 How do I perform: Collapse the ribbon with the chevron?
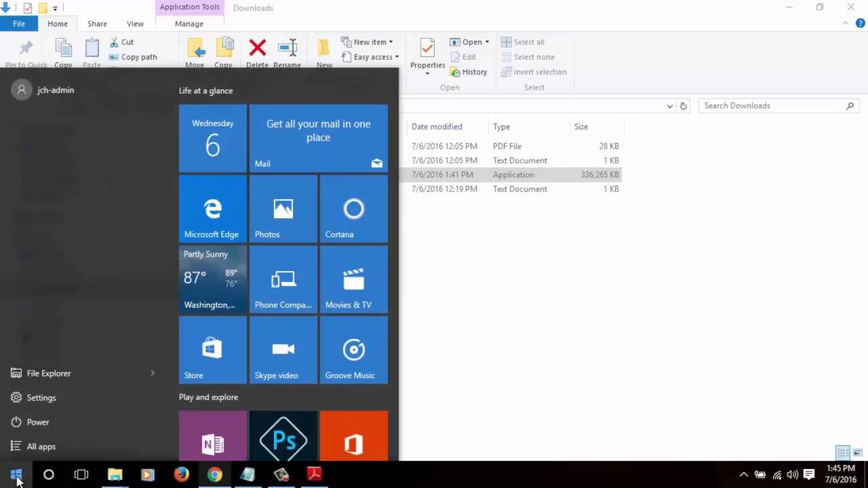[846, 23]
